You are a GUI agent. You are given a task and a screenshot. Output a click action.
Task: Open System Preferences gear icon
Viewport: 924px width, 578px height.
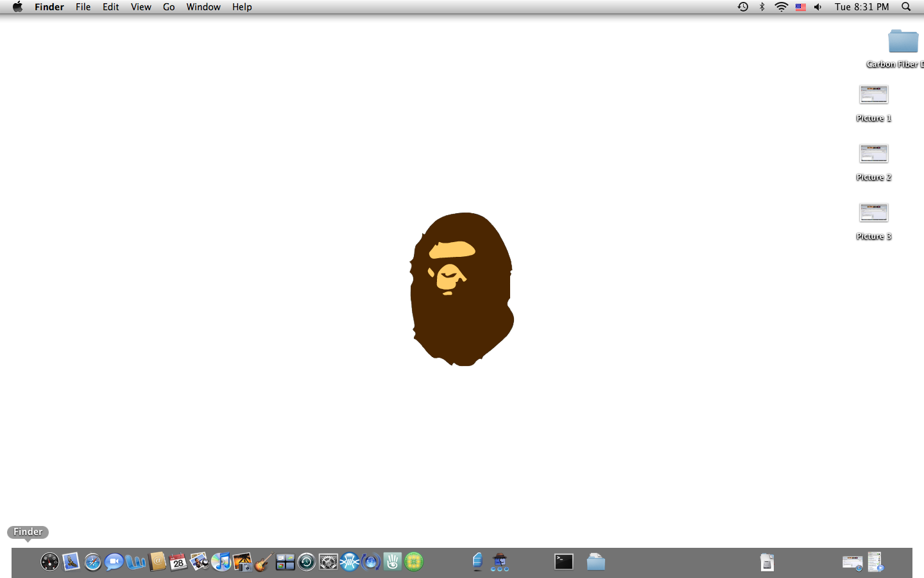(x=328, y=562)
